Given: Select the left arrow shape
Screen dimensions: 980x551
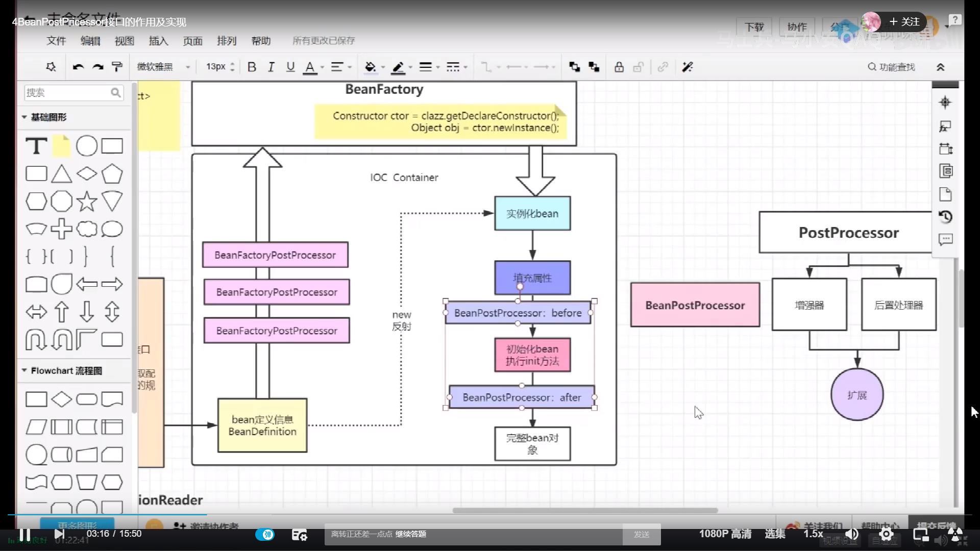Looking at the screenshot, I should coord(86,284).
